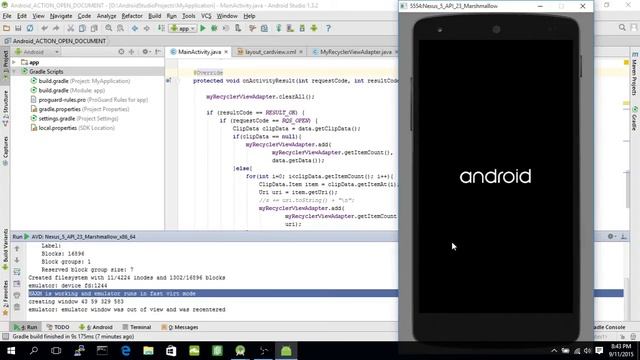640x360 pixels.
Task: Open the Build menu
Action: click(154, 16)
